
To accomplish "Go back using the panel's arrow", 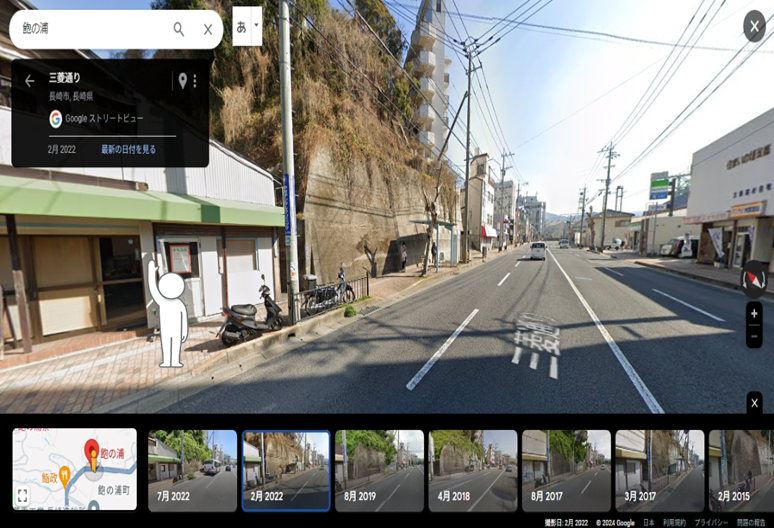I will point(29,81).
